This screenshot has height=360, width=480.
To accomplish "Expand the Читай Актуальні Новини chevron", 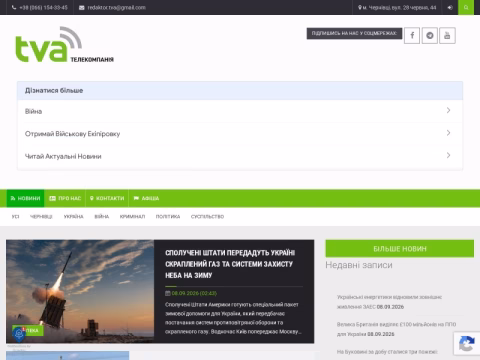I will point(448,155).
